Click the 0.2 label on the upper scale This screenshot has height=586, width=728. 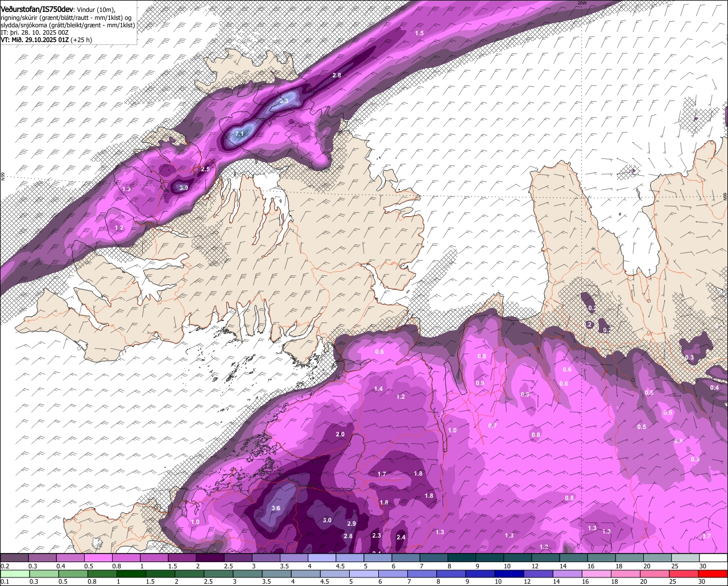tap(5, 566)
